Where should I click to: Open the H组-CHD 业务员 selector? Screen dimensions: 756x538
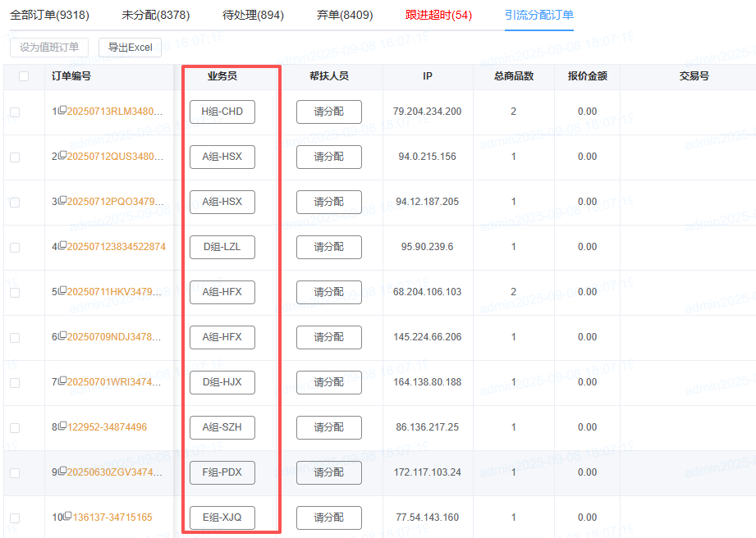point(222,112)
